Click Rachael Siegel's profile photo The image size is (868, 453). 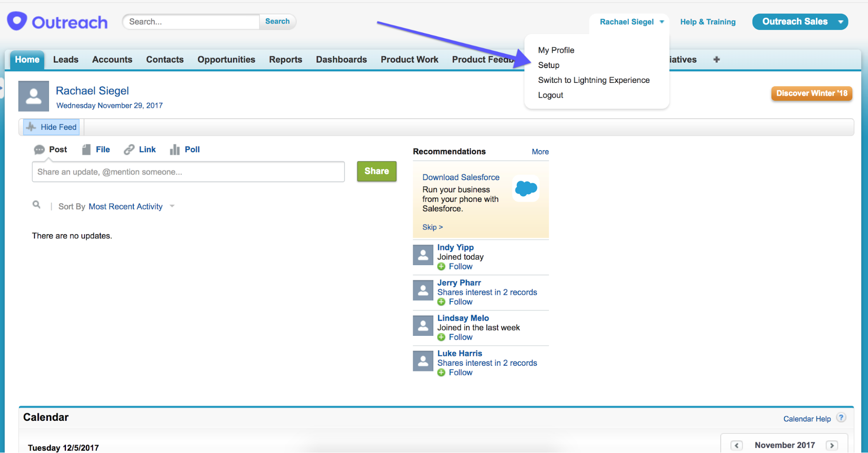pyautogui.click(x=33, y=96)
